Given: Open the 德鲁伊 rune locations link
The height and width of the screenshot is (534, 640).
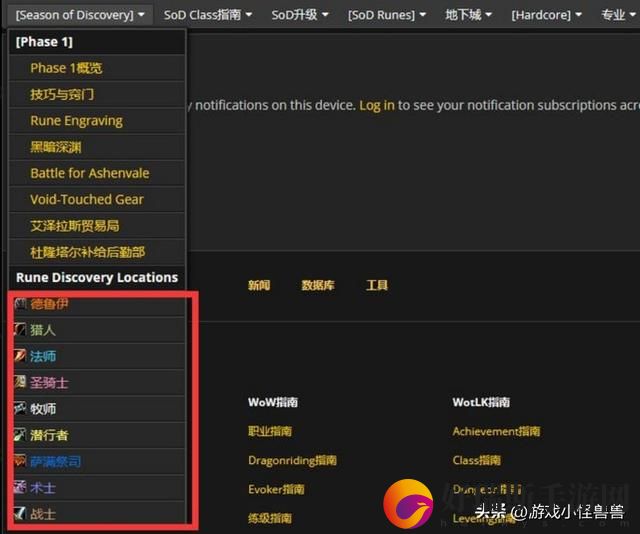Looking at the screenshot, I should pos(49,303).
